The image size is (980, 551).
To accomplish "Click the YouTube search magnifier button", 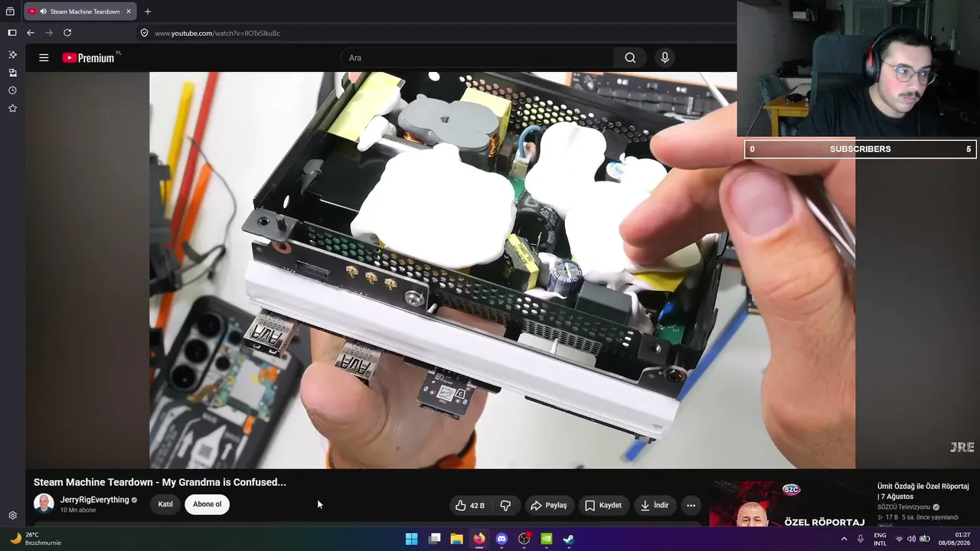I will point(630,57).
